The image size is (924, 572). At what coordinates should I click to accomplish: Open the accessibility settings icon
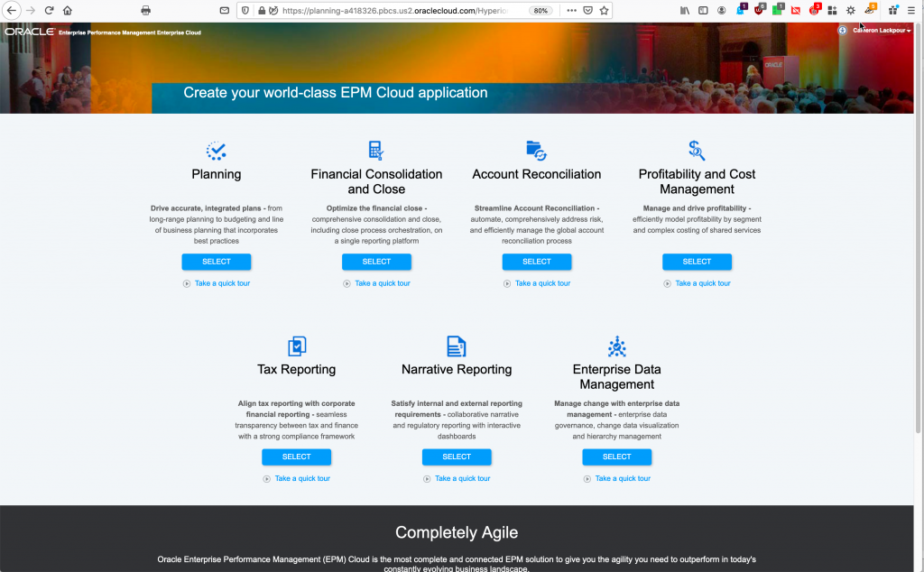coord(842,30)
